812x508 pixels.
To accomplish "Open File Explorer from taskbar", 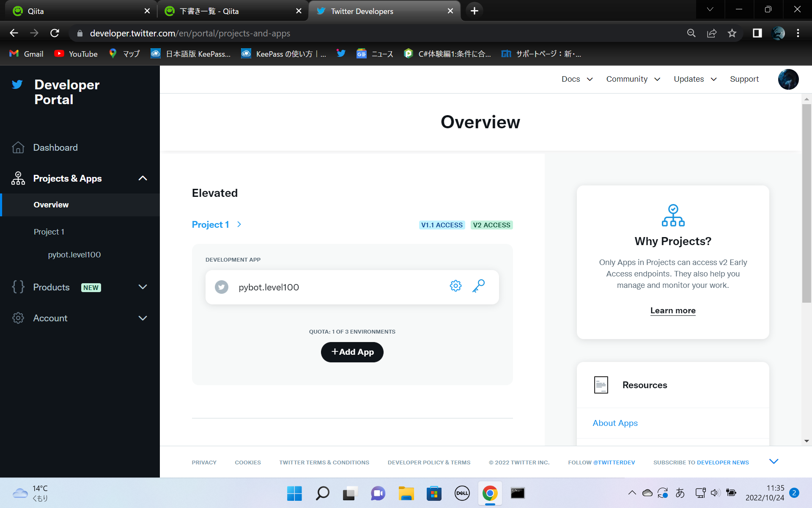I will pyautogui.click(x=406, y=493).
